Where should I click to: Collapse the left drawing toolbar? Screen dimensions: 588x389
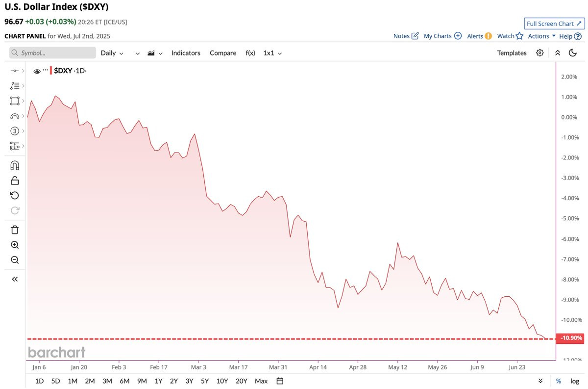(15, 279)
